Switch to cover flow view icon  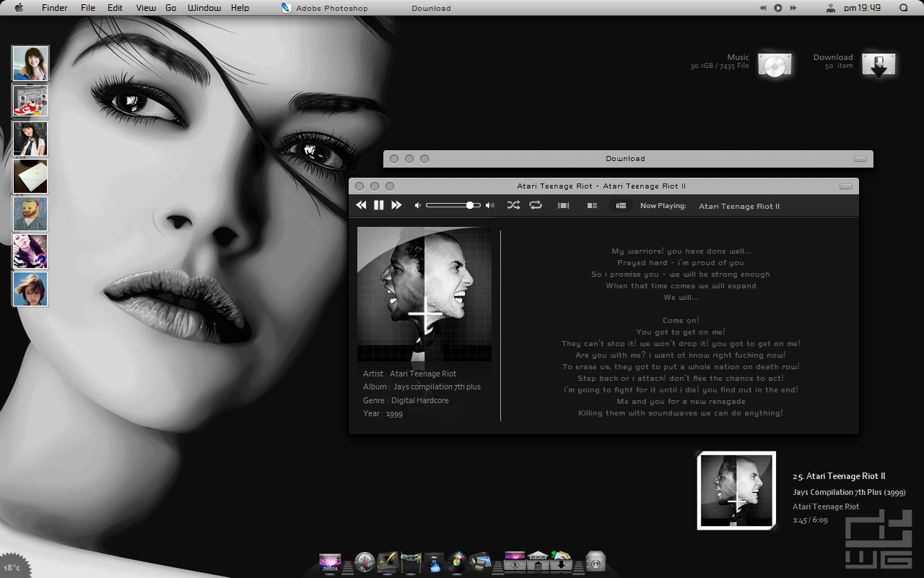click(x=564, y=206)
